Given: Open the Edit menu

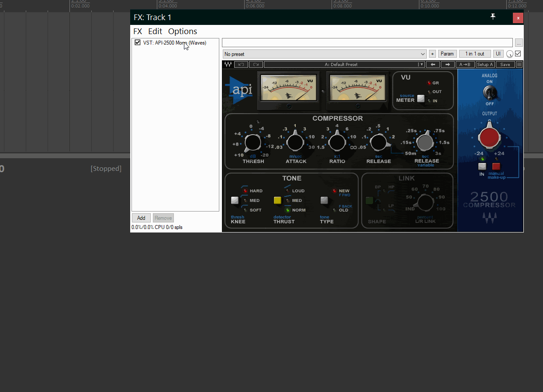Looking at the screenshot, I should coord(155,31).
